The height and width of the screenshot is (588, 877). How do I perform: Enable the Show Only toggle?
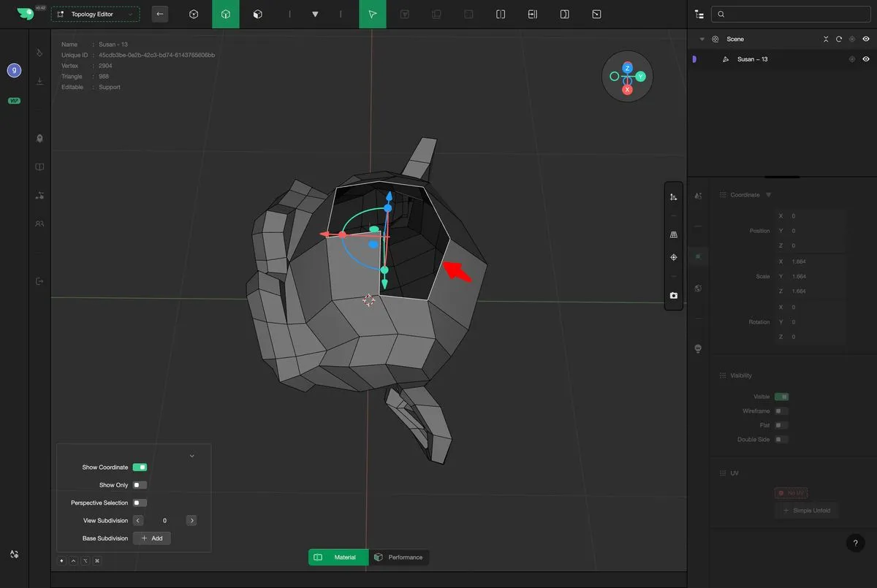[x=140, y=485]
